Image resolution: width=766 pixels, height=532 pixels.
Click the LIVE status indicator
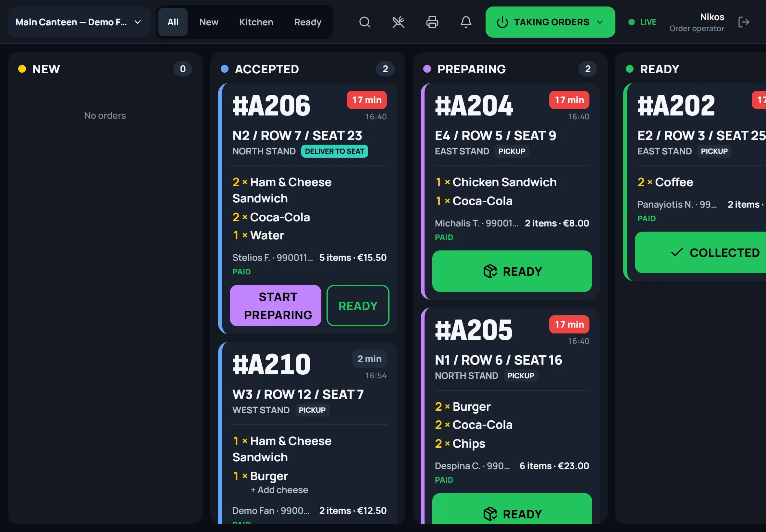pyautogui.click(x=642, y=22)
